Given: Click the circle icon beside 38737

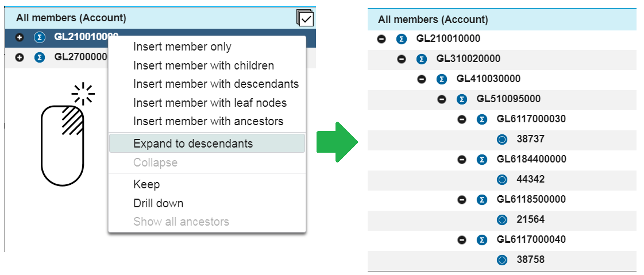Looking at the screenshot, I should (502, 140).
